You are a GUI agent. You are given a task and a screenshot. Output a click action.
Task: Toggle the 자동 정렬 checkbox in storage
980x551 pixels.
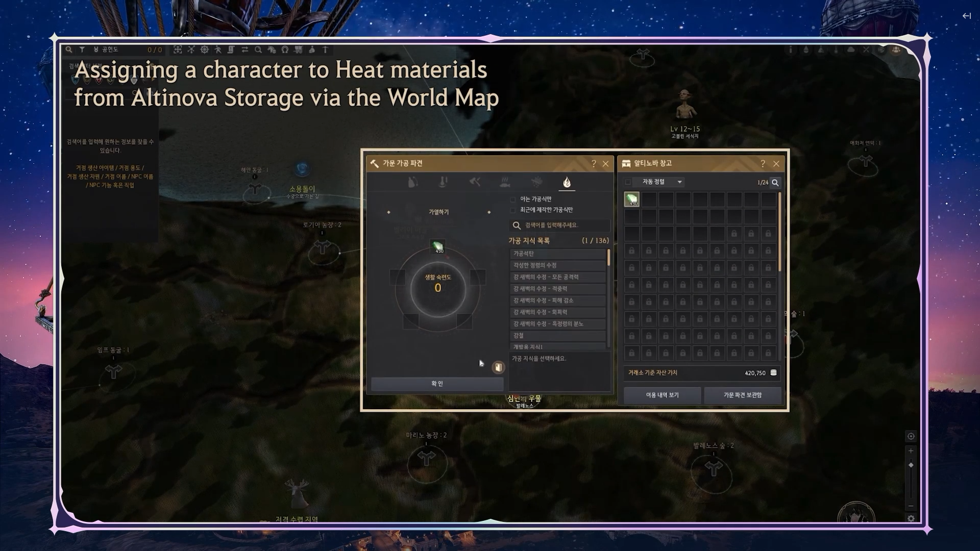point(628,182)
